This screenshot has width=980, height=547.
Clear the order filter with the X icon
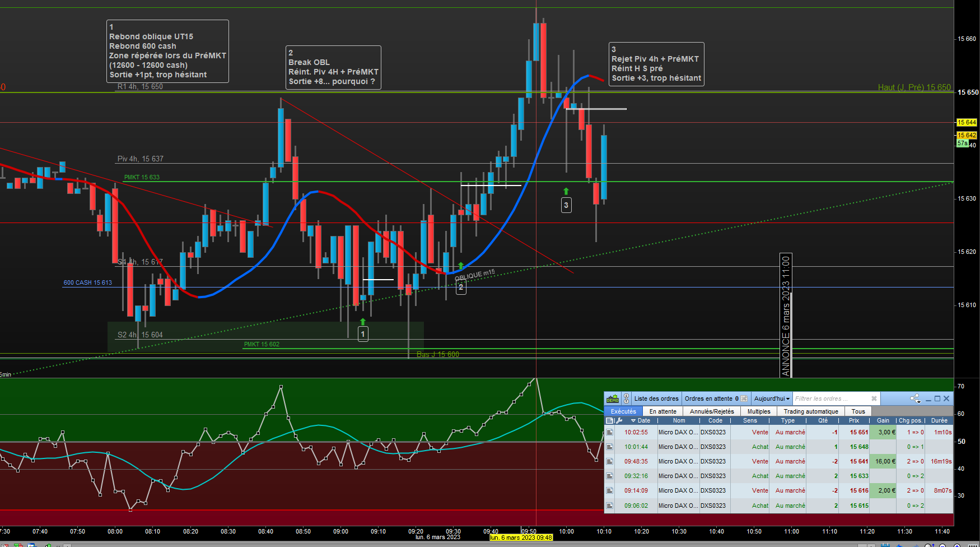[874, 399]
